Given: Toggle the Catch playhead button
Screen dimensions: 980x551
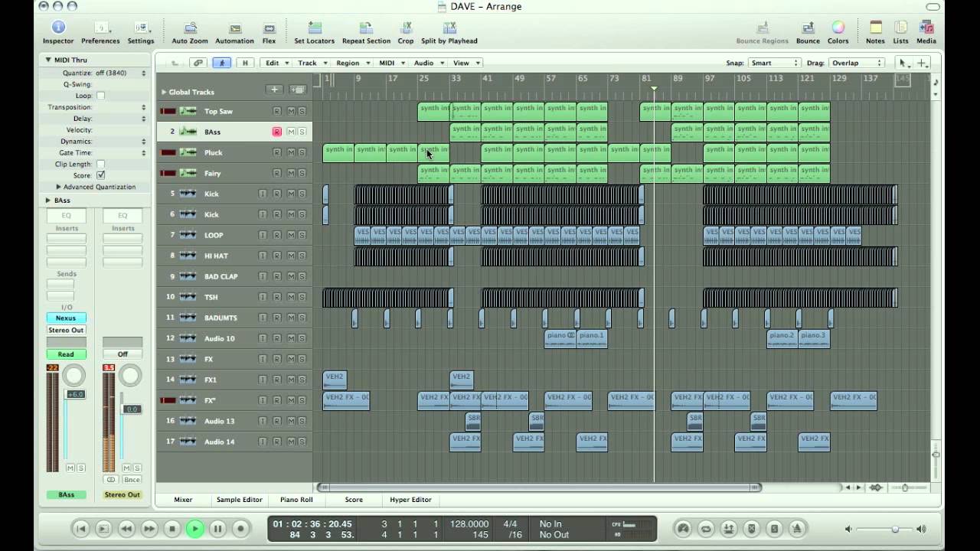Looking at the screenshot, I should point(222,63).
